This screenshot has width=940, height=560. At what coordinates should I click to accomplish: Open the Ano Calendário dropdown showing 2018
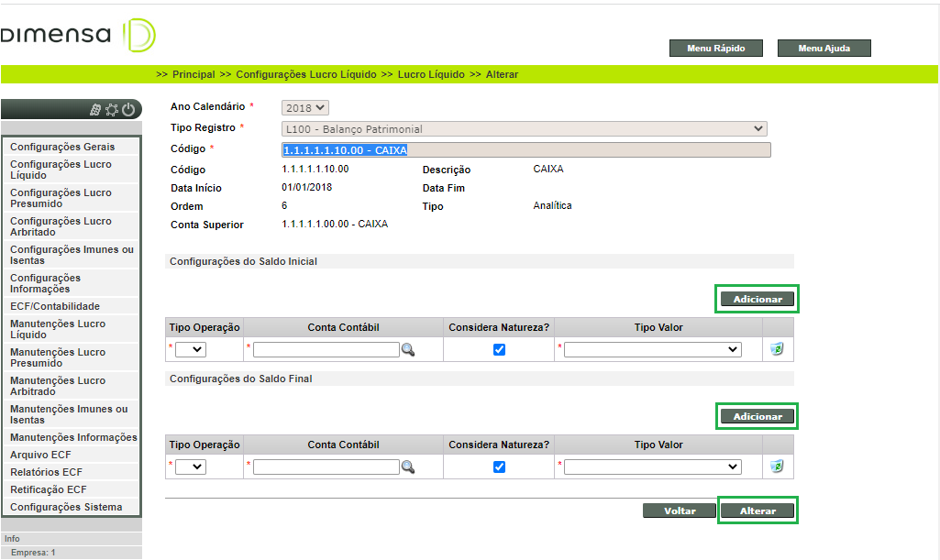303,106
